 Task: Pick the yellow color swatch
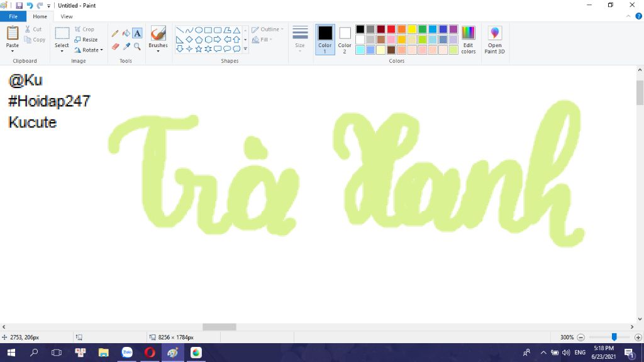click(412, 29)
